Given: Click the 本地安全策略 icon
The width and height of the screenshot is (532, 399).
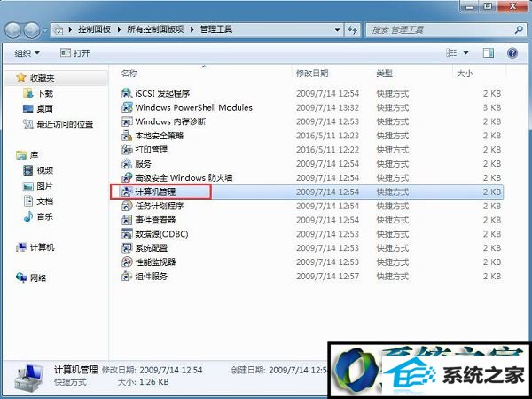Looking at the screenshot, I should (x=127, y=136).
